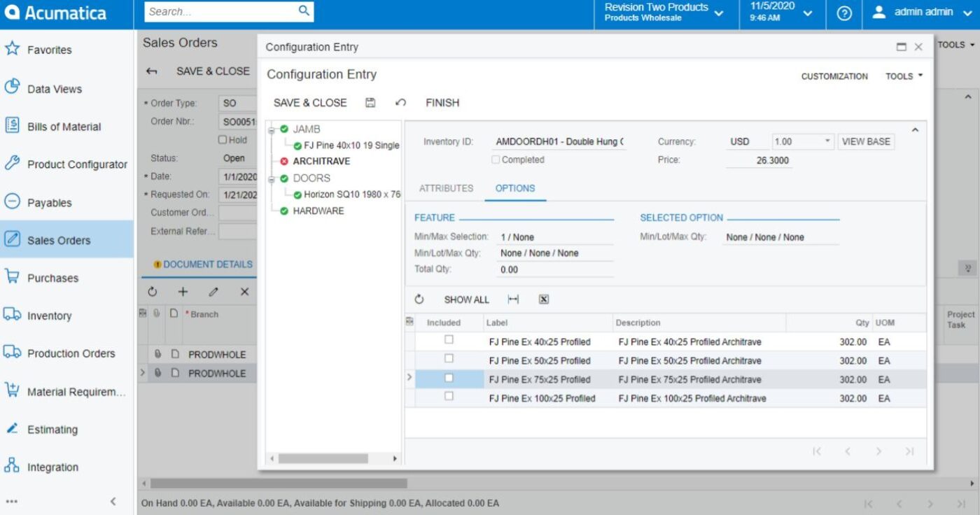Click the fit-to-screen icon in the options toolbar
Viewport: 980px width, 515px height.
(513, 299)
